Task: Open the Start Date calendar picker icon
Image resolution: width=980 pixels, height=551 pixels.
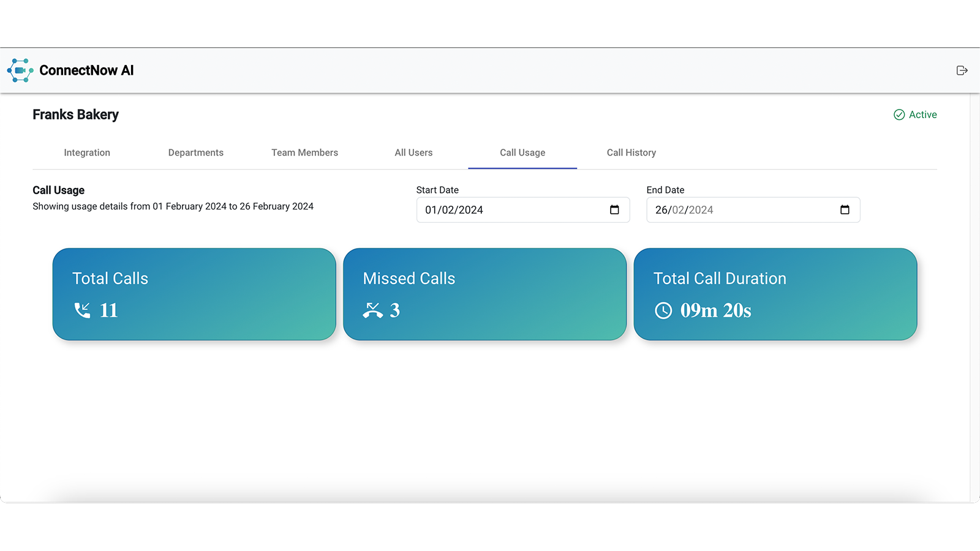Action: 614,210
